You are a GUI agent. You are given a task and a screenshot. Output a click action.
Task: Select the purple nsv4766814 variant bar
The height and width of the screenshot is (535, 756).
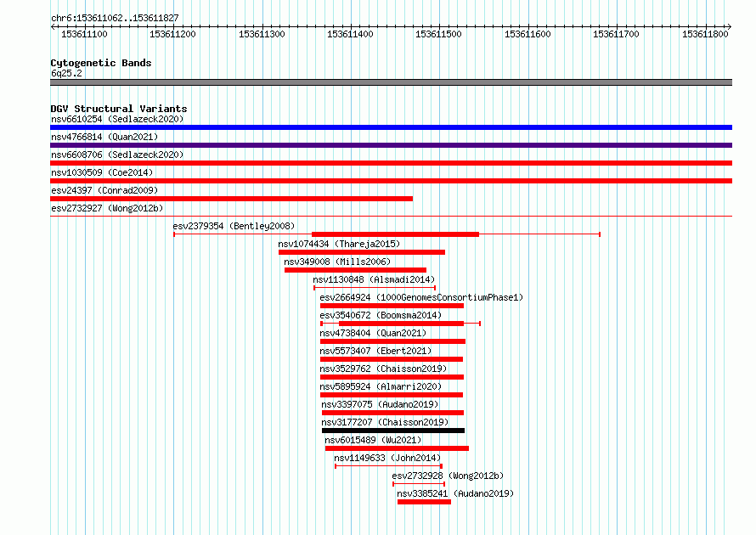tap(391, 145)
